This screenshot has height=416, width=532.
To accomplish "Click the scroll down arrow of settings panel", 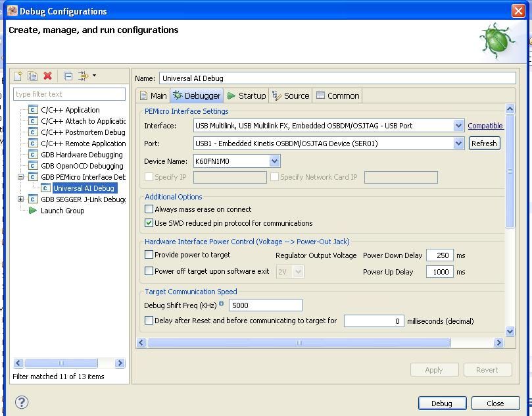I will coord(510,331).
